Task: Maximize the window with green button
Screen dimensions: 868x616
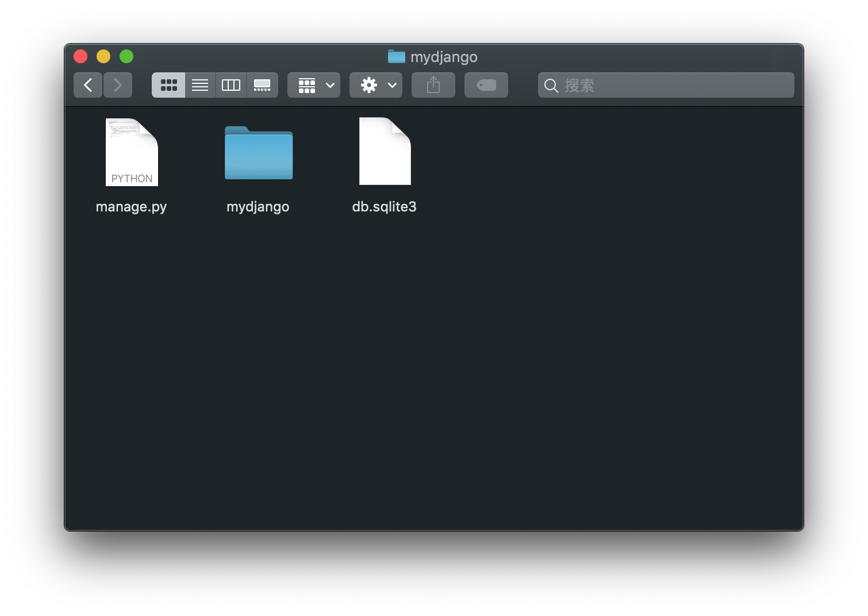Action: [x=126, y=56]
